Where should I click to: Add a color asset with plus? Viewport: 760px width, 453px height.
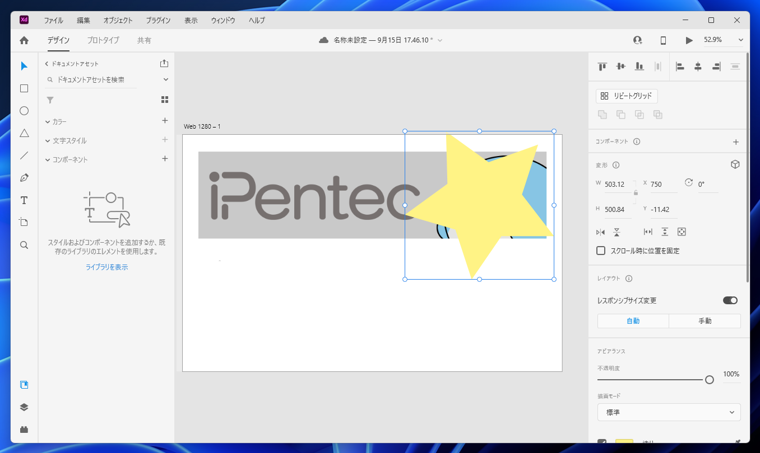coord(165,121)
